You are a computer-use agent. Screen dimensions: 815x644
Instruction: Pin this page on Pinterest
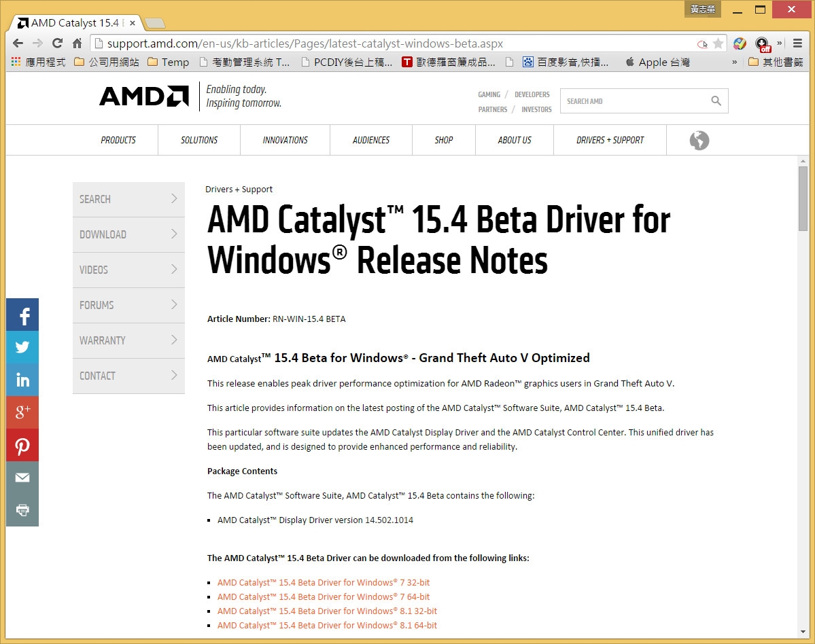[x=22, y=445]
